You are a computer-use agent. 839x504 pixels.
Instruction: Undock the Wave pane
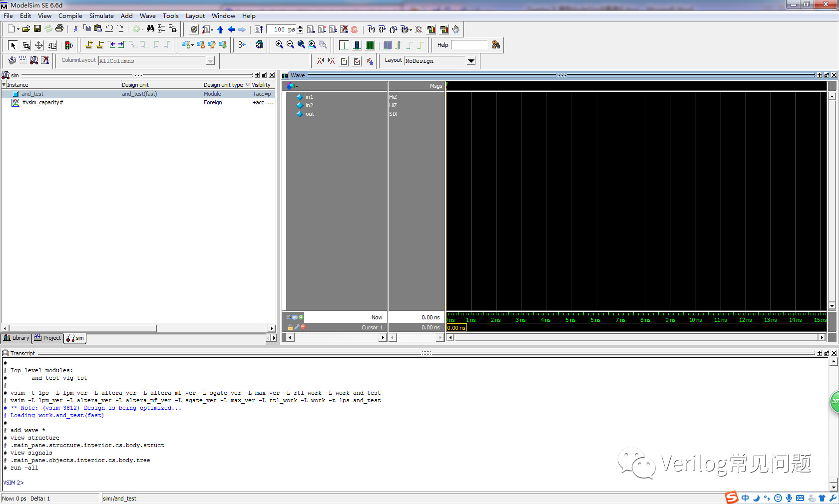click(827, 75)
